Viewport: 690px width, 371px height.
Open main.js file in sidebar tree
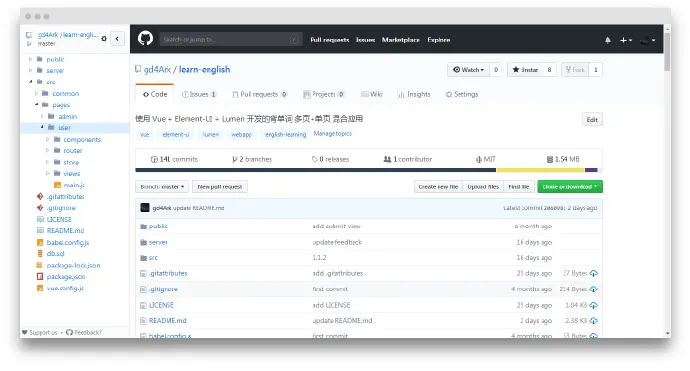click(x=73, y=185)
